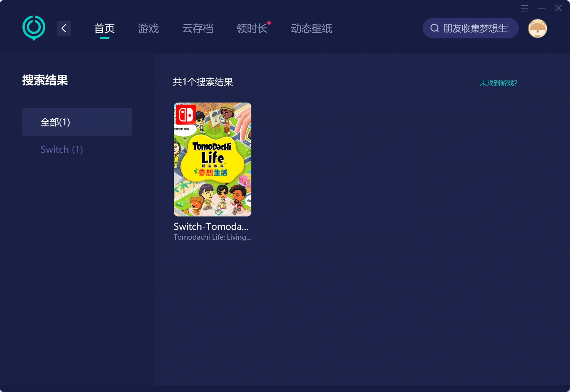Click the search box with 朋友收集梦想生活
This screenshot has height=392, width=570.
pyautogui.click(x=471, y=28)
